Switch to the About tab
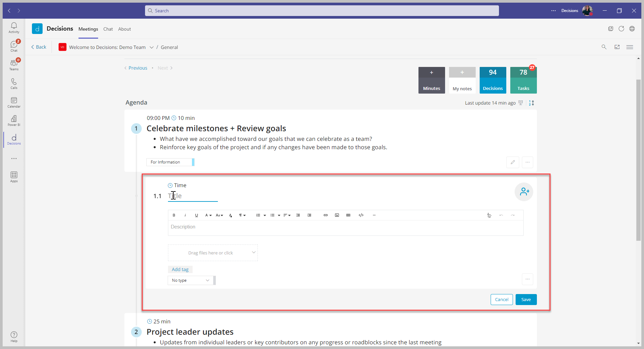The image size is (644, 349). pos(124,29)
